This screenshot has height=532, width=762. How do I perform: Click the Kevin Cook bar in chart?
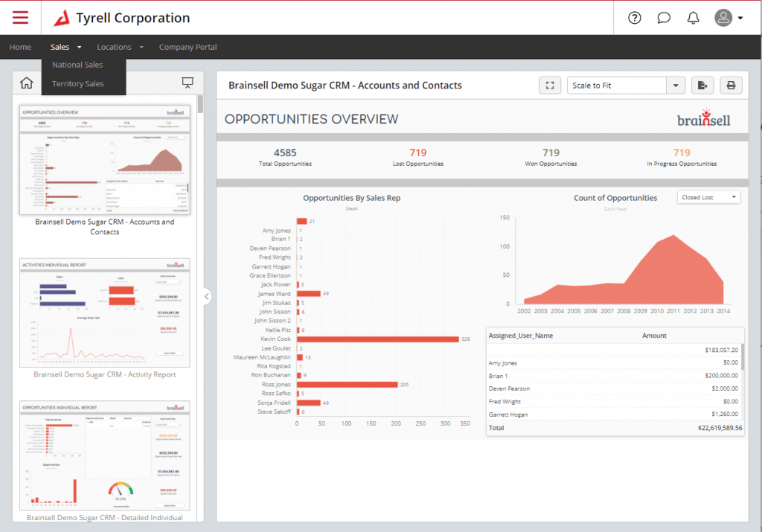pos(377,339)
